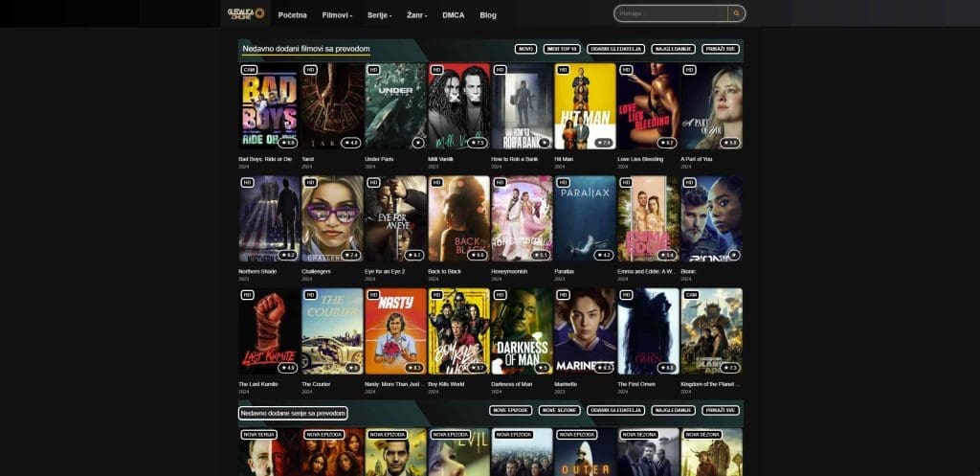The image size is (980, 476).
Task: Open the Milli Vanilli poster
Action: tap(458, 105)
